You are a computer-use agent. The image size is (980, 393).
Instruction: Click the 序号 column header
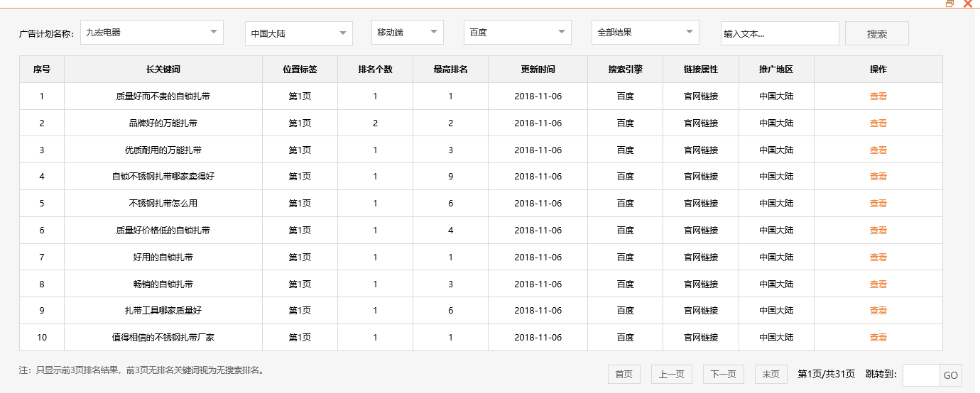point(42,70)
